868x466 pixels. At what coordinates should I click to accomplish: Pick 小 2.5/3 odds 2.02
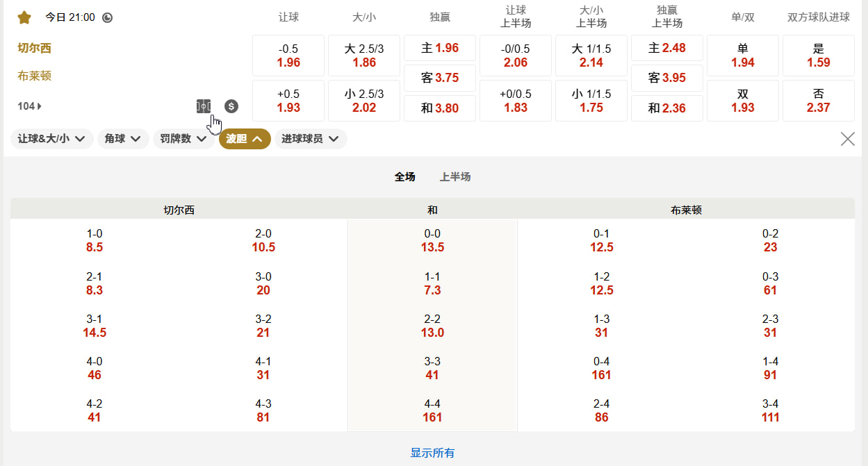(x=364, y=101)
